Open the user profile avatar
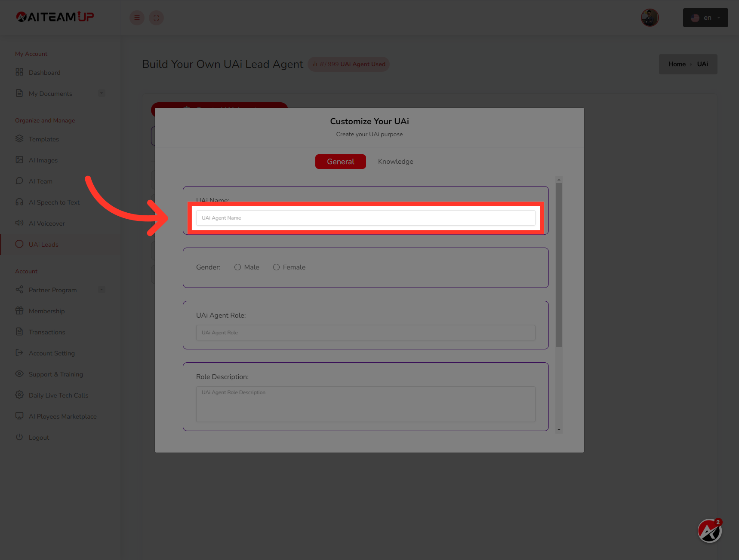The image size is (739, 560). pos(650,18)
